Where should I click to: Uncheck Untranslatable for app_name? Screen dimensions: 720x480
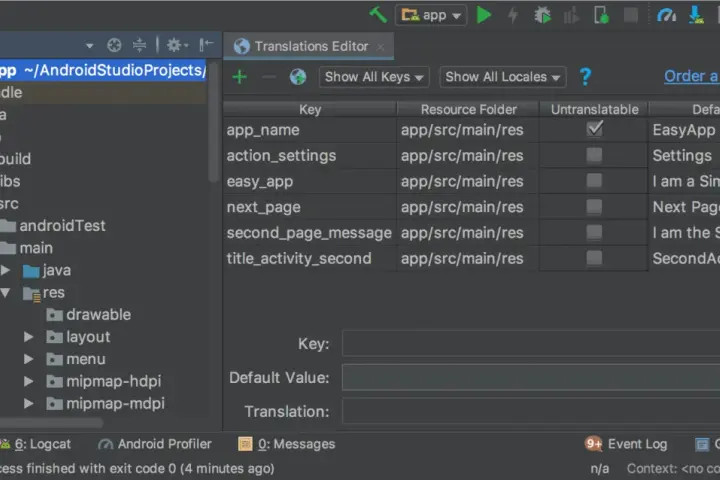point(595,129)
